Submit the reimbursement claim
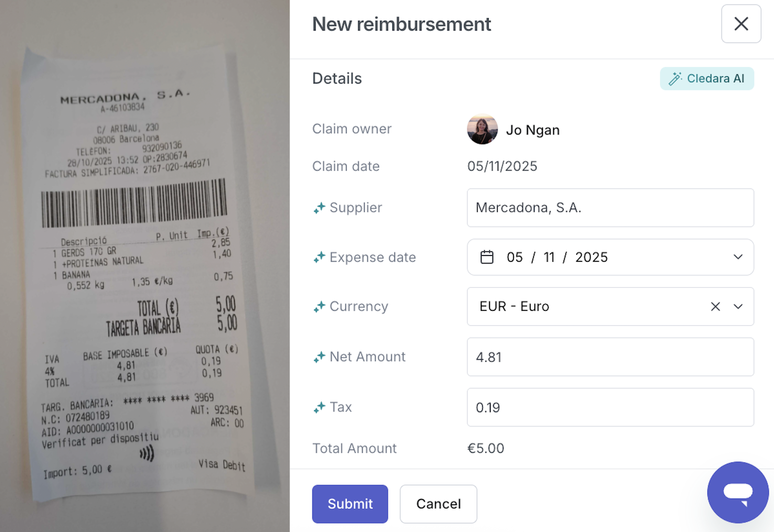This screenshot has height=532, width=774. [x=350, y=504]
